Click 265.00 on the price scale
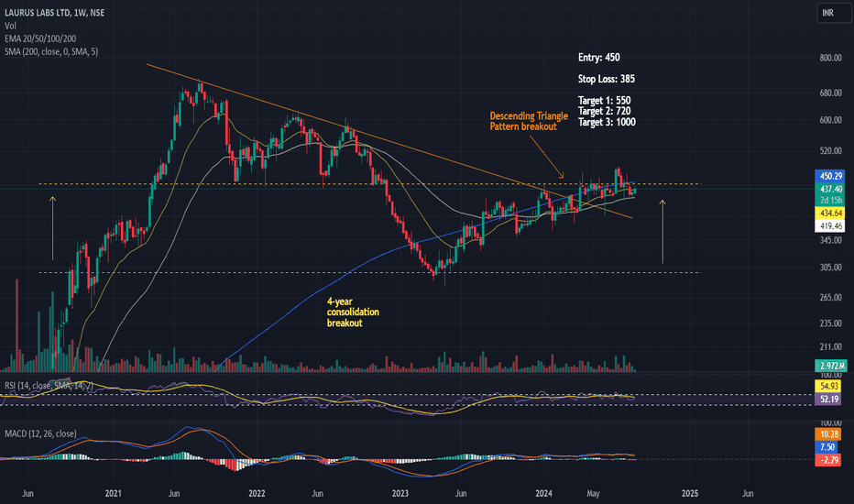 coord(830,298)
